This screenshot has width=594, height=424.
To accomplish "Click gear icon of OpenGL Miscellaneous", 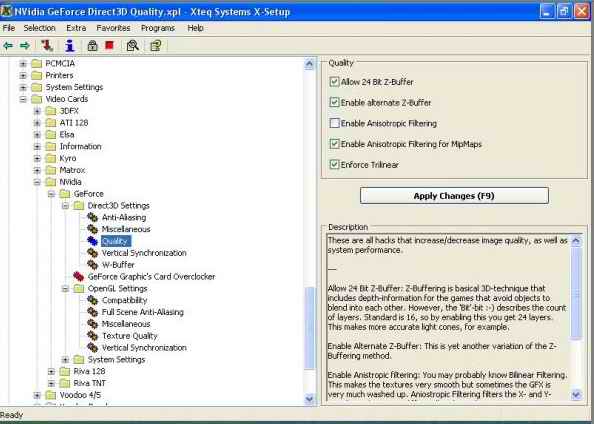I will (x=92, y=324).
